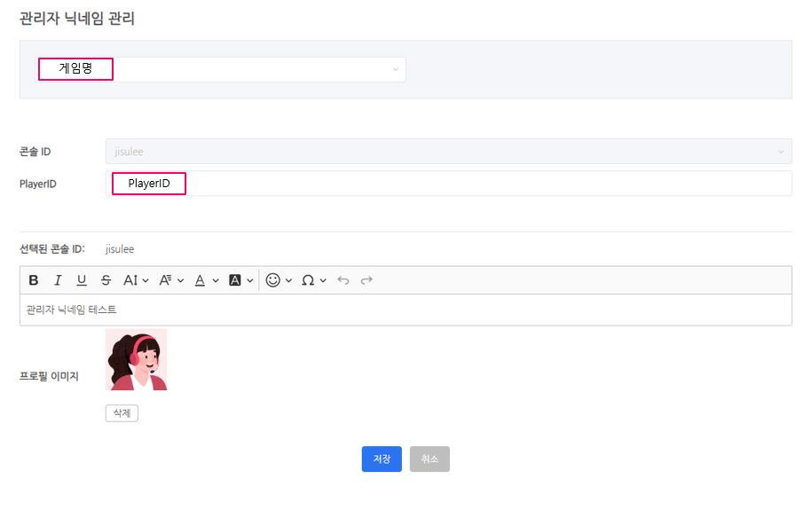Viewport: 812px width, 518px height.
Task: Expand the emoji dropdown arrow
Action: [x=289, y=281]
